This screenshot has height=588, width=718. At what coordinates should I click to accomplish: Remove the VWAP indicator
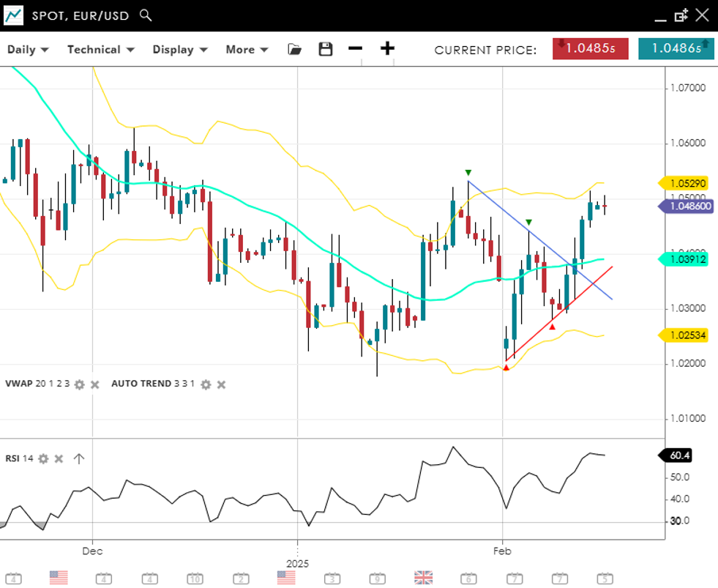[x=94, y=384]
